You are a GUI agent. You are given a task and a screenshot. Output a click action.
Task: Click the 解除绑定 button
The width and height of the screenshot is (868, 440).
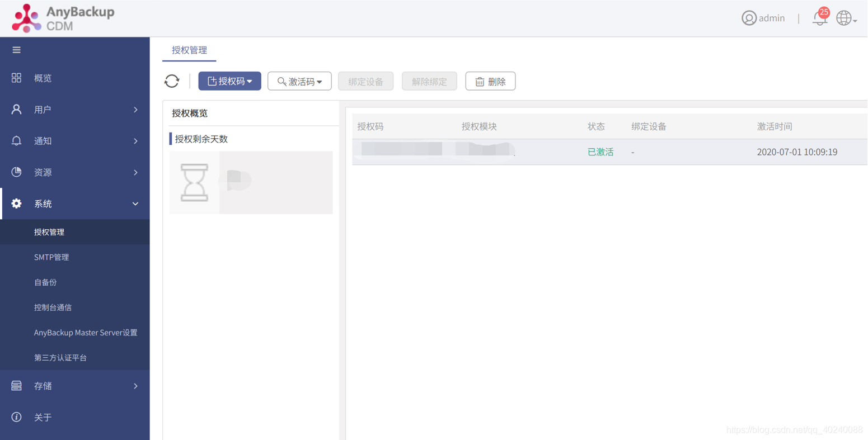click(x=429, y=81)
